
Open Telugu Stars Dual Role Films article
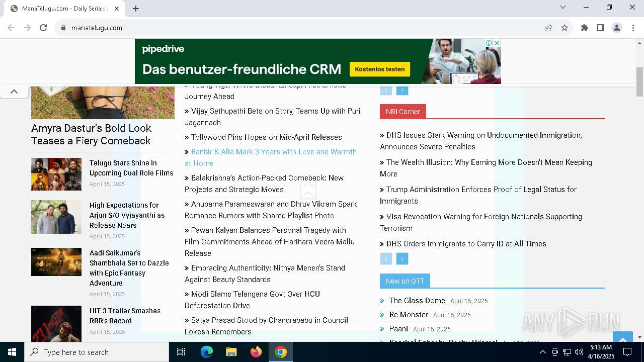[x=131, y=168]
